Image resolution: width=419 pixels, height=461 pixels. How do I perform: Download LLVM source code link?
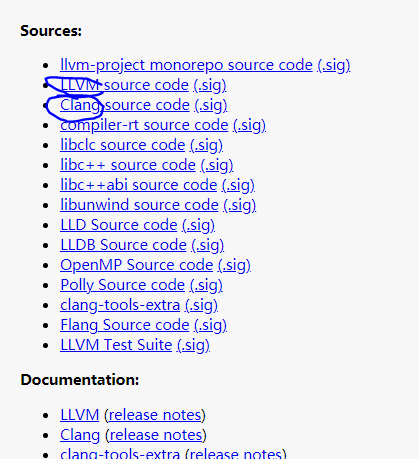[x=124, y=85]
